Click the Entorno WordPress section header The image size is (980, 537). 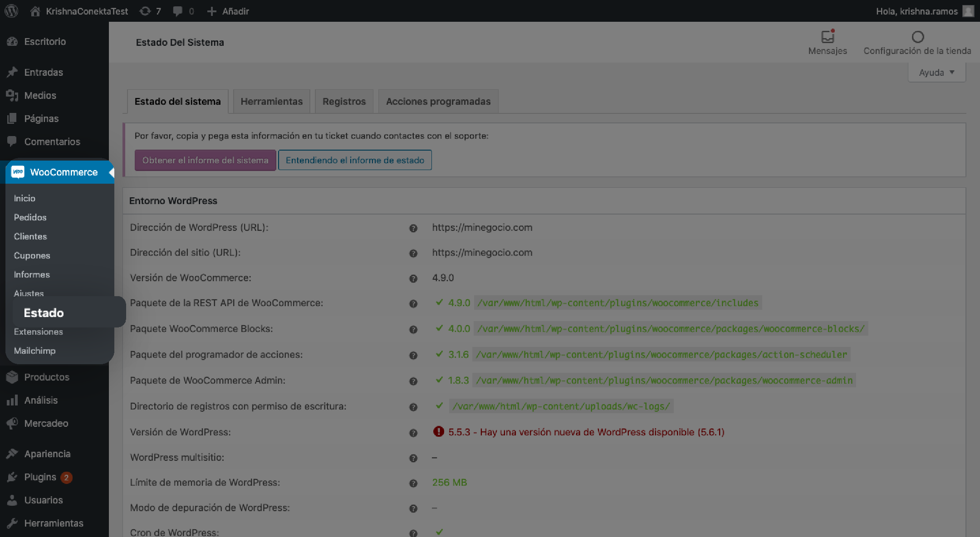pyautogui.click(x=173, y=200)
